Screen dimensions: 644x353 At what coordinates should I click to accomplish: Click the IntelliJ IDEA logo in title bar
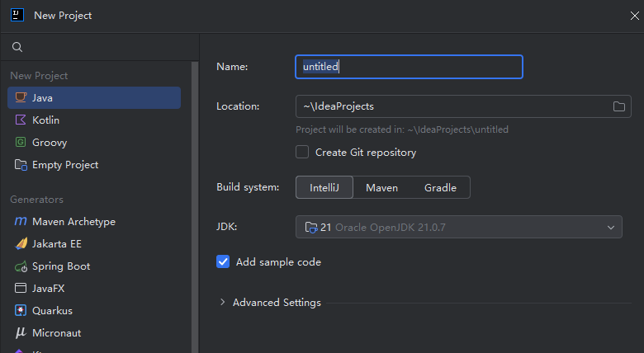tap(17, 15)
